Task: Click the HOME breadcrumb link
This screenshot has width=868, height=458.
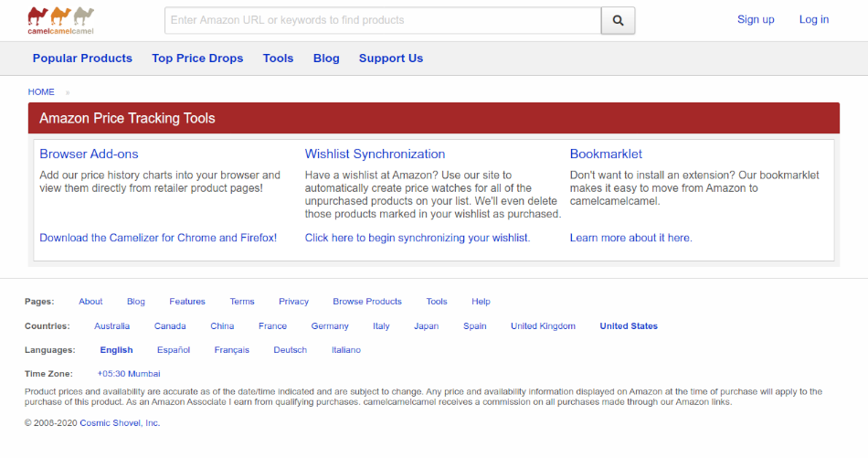Action: coord(41,92)
